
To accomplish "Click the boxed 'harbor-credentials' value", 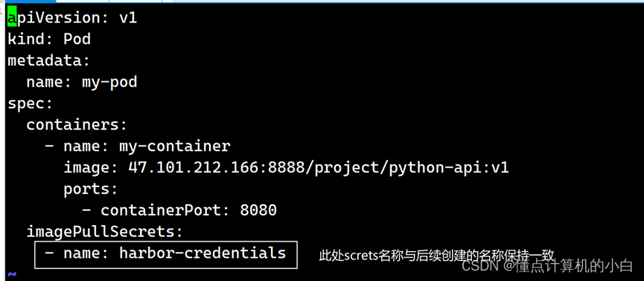I will pyautogui.click(x=203, y=253).
